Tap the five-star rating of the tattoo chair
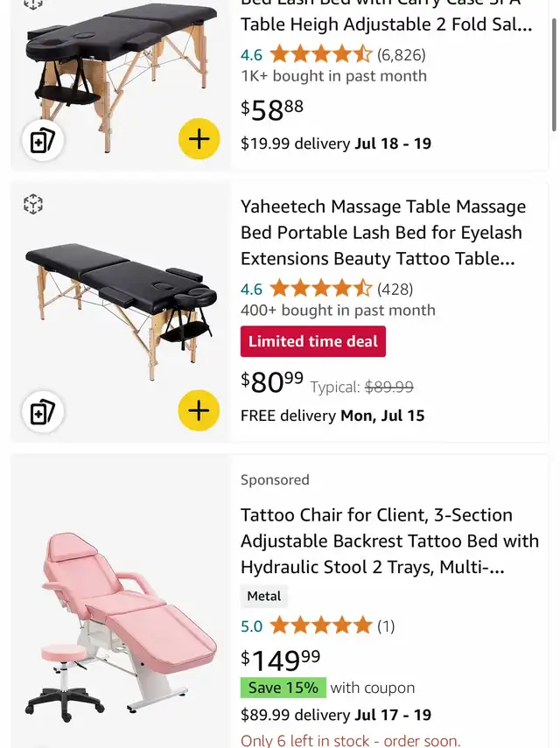 point(320,626)
